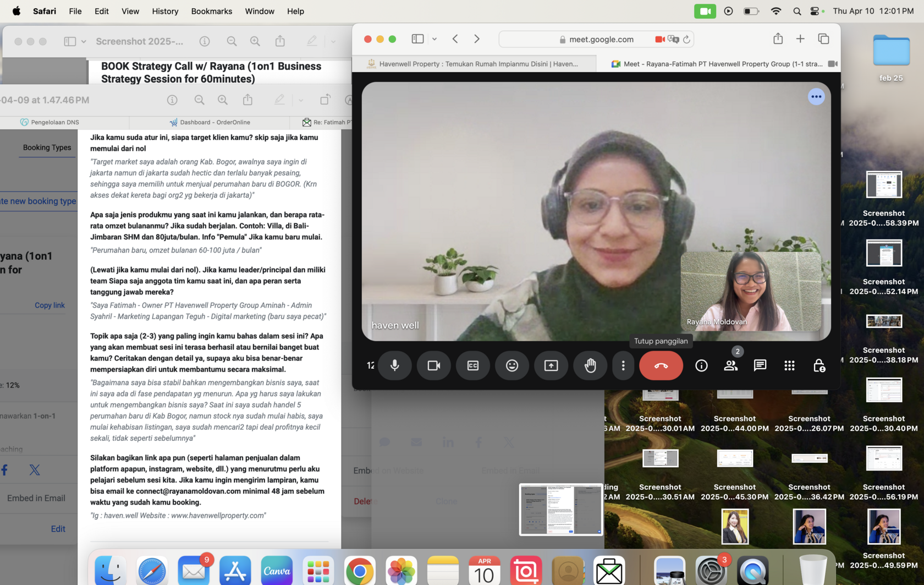Click Pengelolaan DNS tab in screenshot
Image resolution: width=924 pixels, height=585 pixels.
pyautogui.click(x=50, y=122)
